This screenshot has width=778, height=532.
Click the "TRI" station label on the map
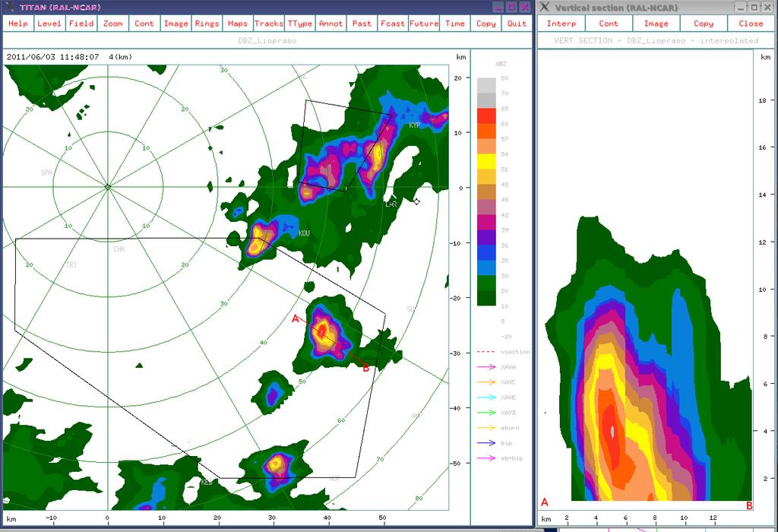coord(71,265)
